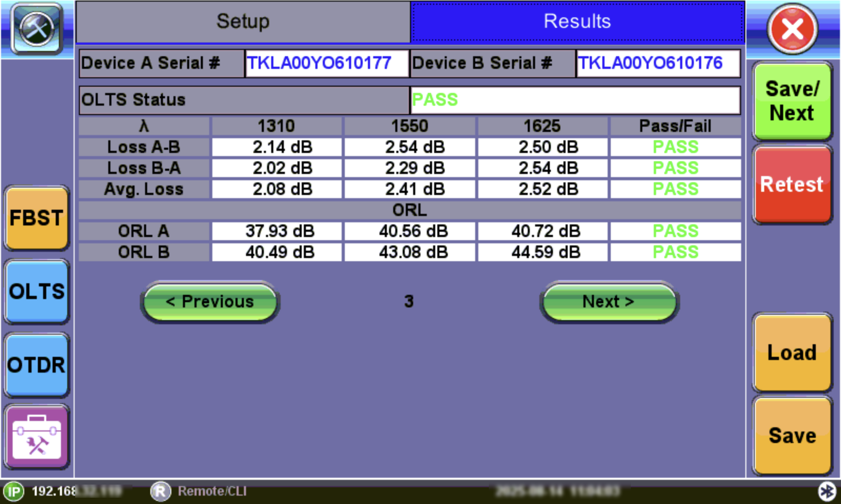Click the Load button
This screenshot has height=504, width=841.
point(792,353)
